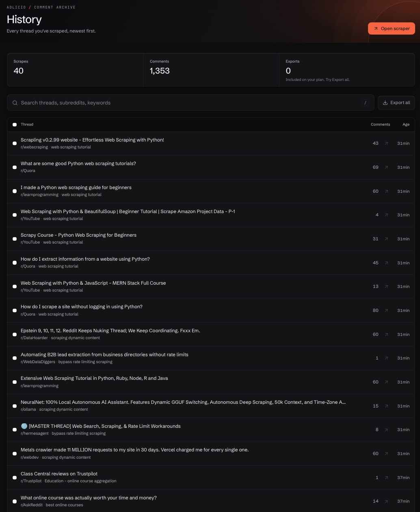The height and width of the screenshot is (512, 420).
Task: Click the r/AskReddit subreddit label
Action: pyautogui.click(x=32, y=505)
